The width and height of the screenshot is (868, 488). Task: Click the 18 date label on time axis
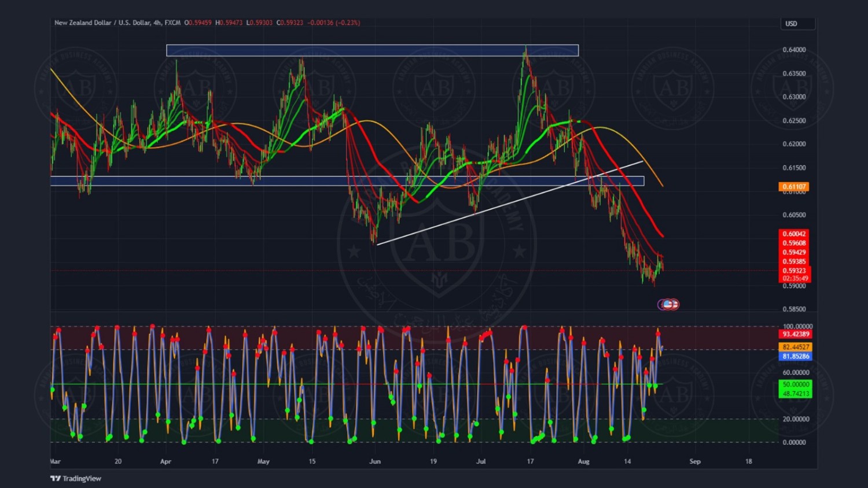coord(749,461)
